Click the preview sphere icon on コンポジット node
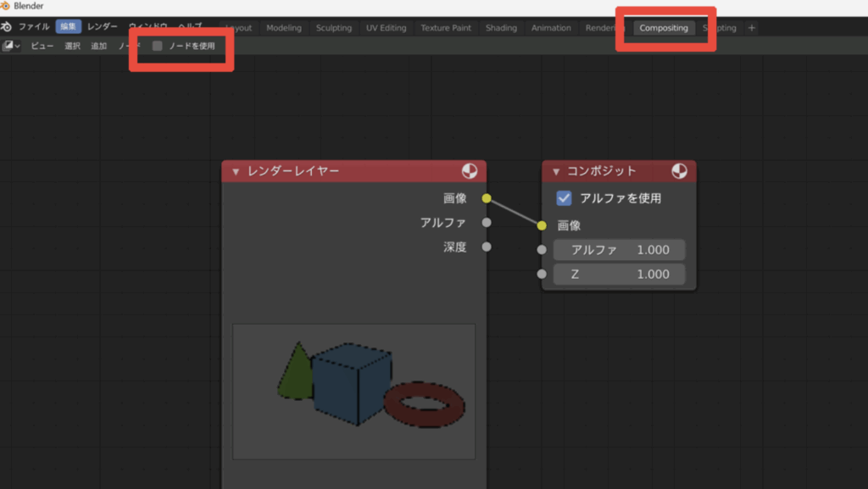868x489 pixels. 679,171
